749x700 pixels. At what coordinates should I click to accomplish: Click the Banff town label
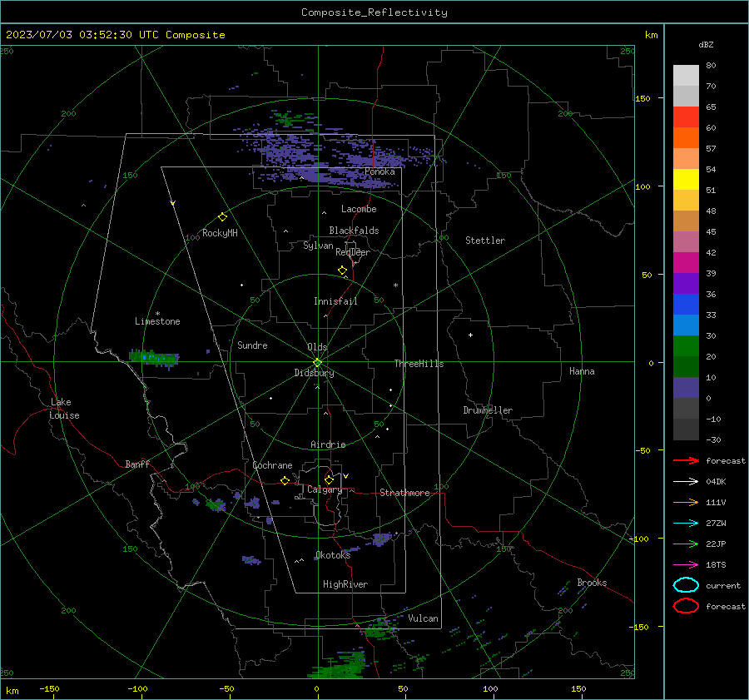pyautogui.click(x=137, y=464)
